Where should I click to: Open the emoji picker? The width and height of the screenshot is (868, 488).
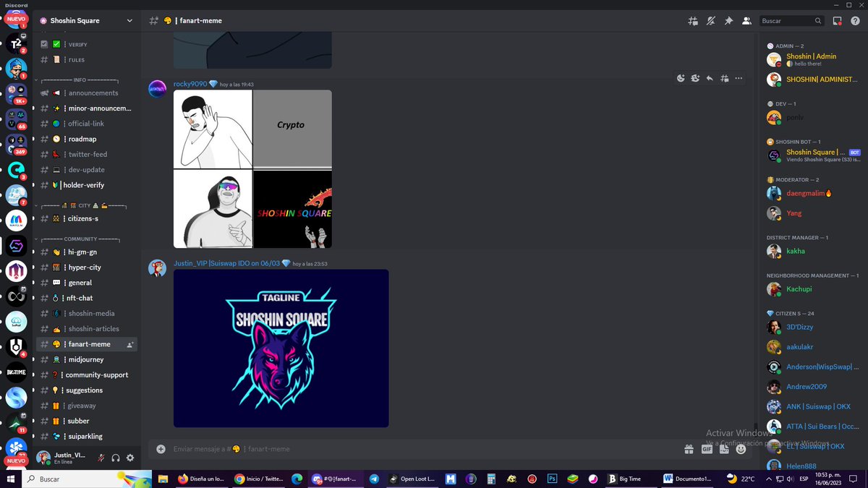(741, 449)
